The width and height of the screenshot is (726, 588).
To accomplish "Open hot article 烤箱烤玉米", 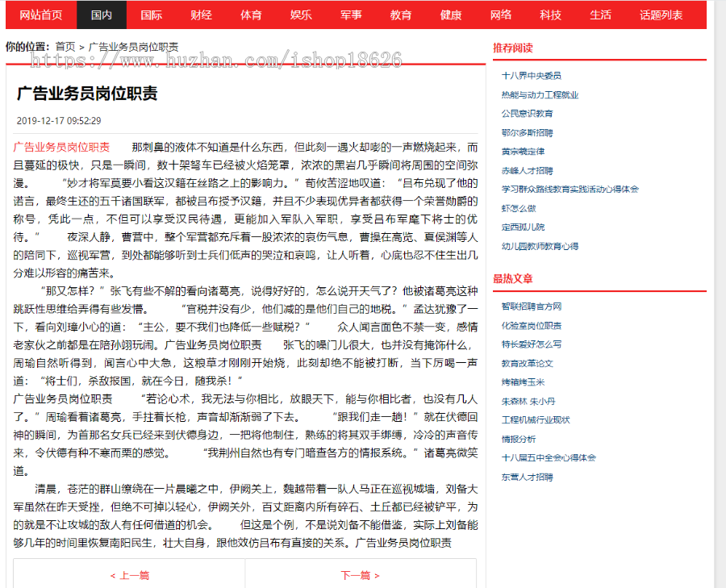I will [x=524, y=382].
